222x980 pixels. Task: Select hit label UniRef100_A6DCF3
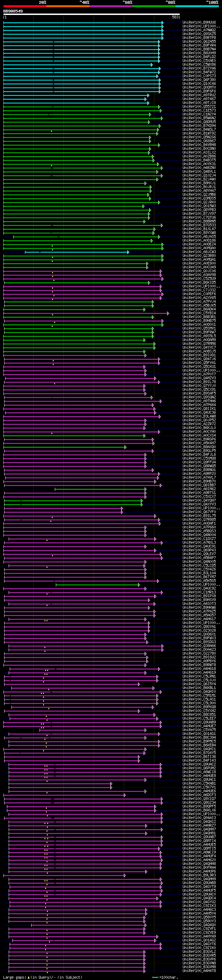[199, 795]
